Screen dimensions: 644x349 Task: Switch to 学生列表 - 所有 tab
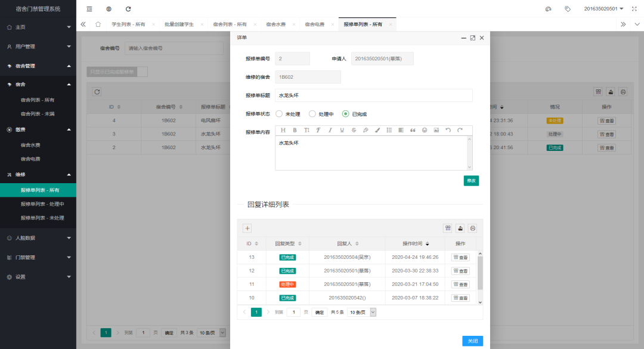(x=129, y=24)
